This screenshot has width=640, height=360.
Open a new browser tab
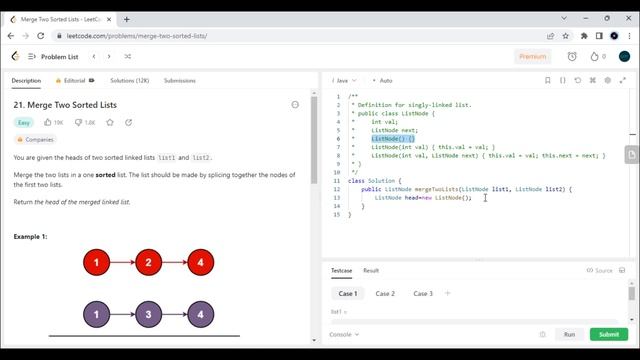pyautogui.click(x=127, y=19)
